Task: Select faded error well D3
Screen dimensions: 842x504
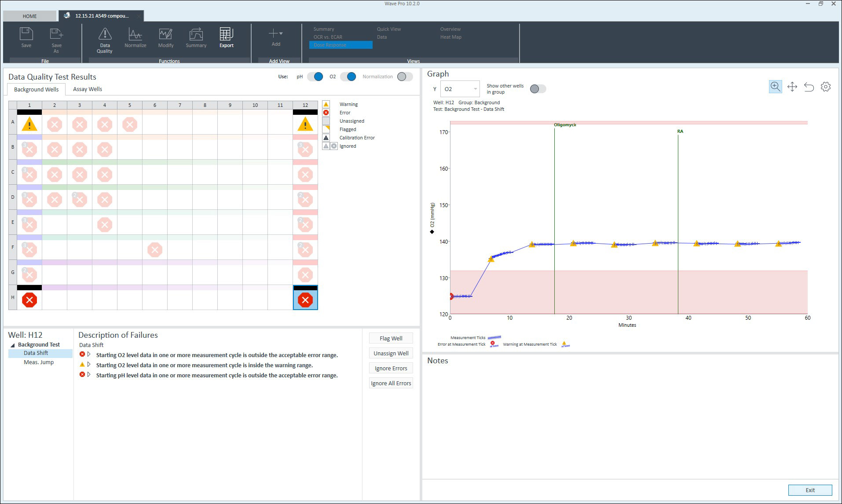Action: [80, 200]
